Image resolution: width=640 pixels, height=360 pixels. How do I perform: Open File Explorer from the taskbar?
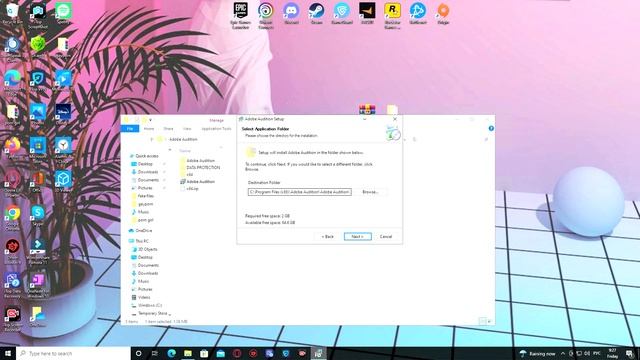(x=188, y=353)
